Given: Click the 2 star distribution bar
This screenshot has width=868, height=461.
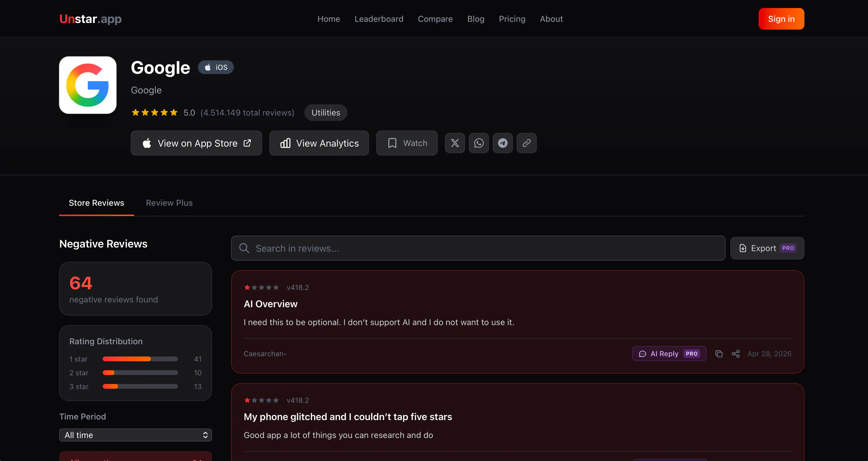Looking at the screenshot, I should coord(140,373).
